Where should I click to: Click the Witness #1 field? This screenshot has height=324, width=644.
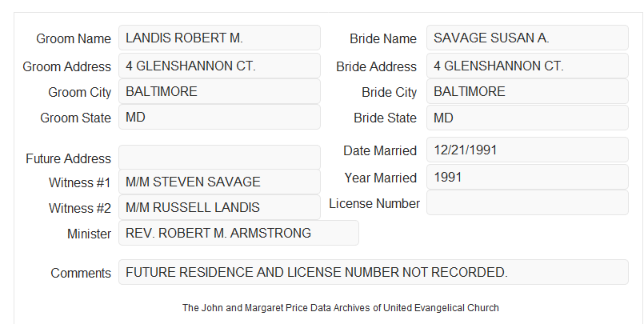[x=219, y=182]
